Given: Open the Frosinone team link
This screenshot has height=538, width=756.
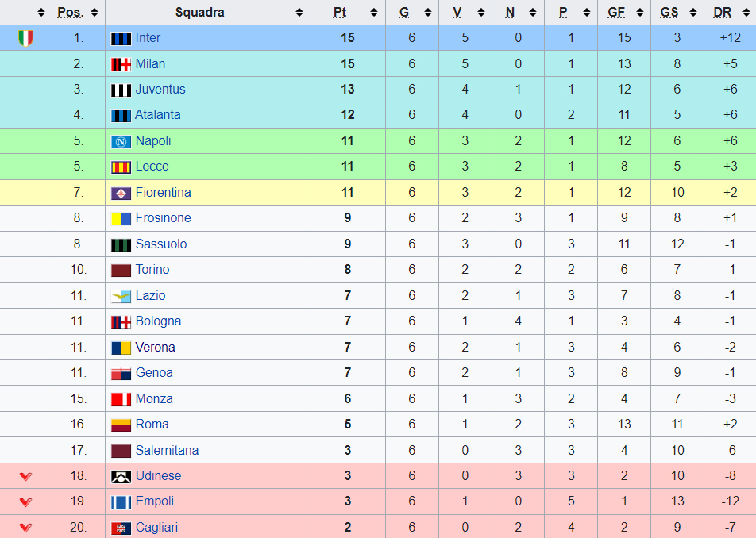Looking at the screenshot, I should point(163,217).
